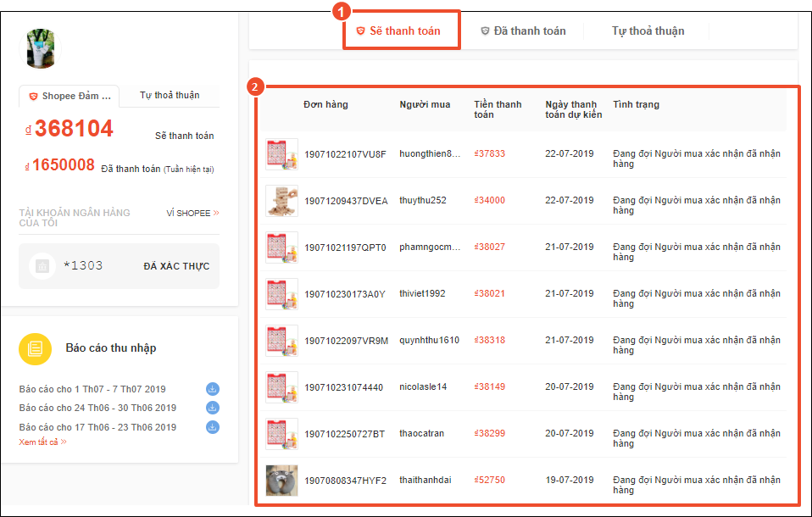This screenshot has width=812, height=517.
Task: Open product thumbnail for order 19070808347HYF2
Action: point(281,481)
